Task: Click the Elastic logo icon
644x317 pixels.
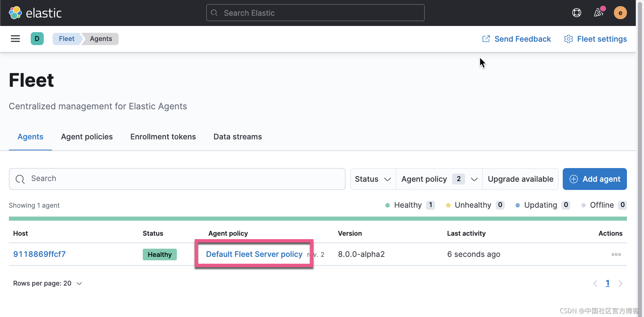Action: pos(15,13)
